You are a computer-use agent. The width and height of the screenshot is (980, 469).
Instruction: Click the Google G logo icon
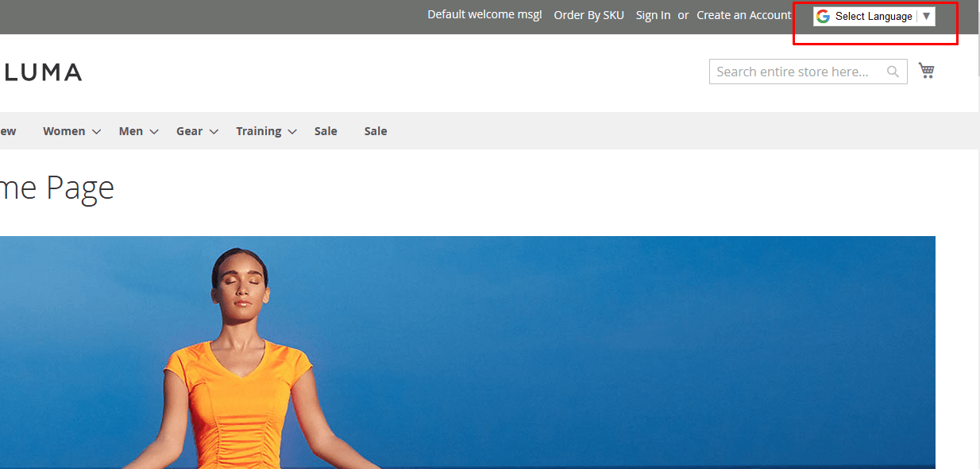tap(823, 16)
